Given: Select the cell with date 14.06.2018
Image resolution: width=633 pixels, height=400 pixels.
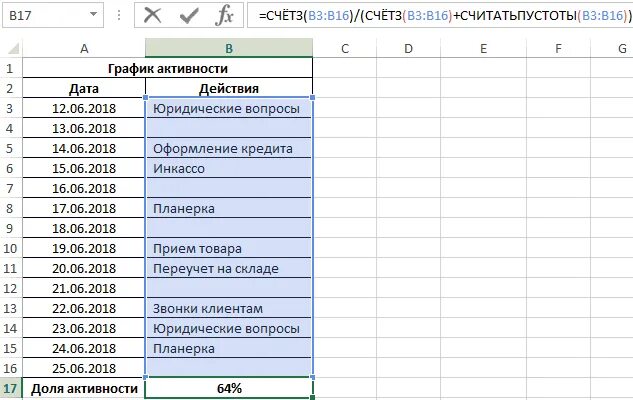Looking at the screenshot, I should (x=84, y=148).
